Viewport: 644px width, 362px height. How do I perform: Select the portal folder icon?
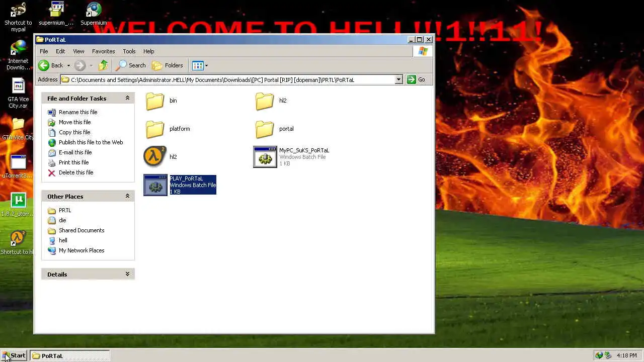pos(264,129)
